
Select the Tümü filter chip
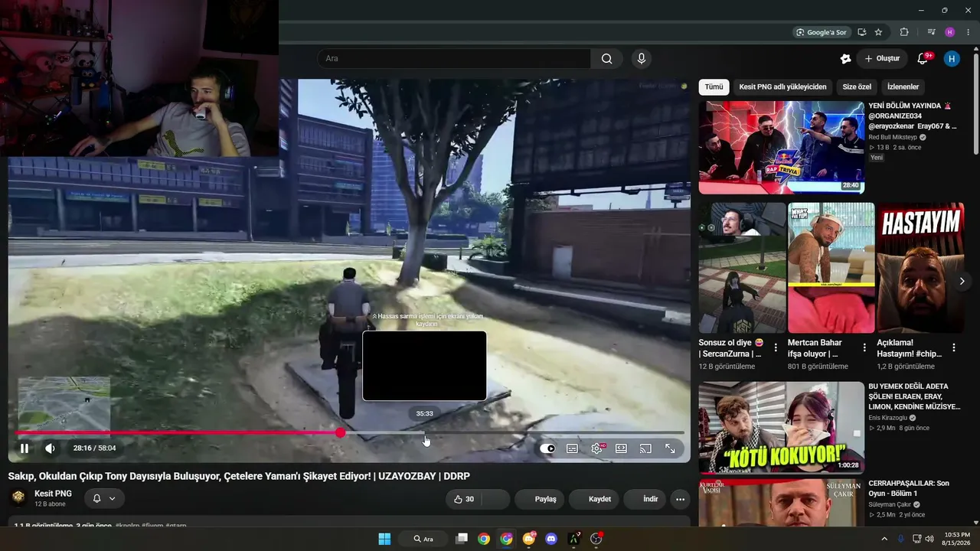click(714, 87)
